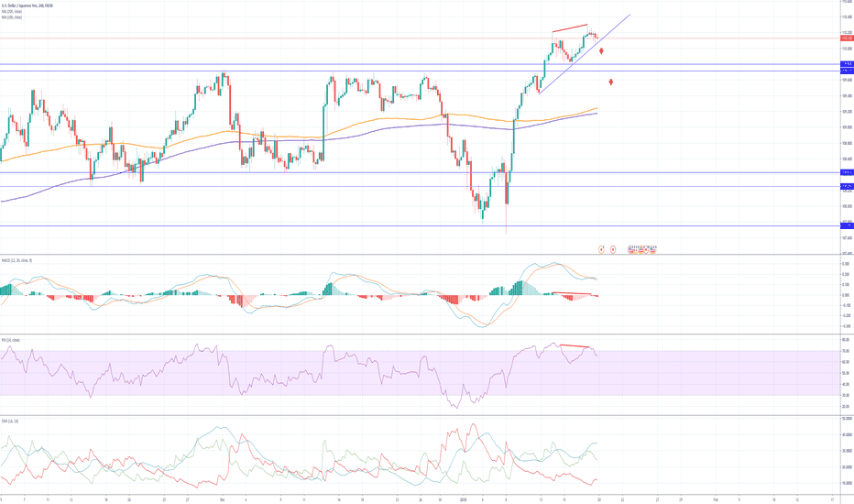Click the second circular event marker icon

(x=613, y=247)
